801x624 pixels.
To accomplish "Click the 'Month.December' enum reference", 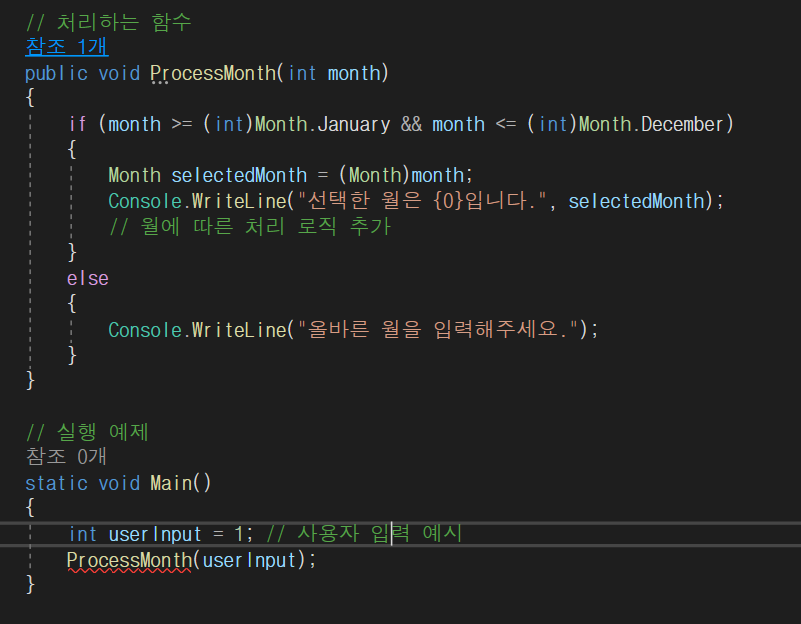I will 651,125.
